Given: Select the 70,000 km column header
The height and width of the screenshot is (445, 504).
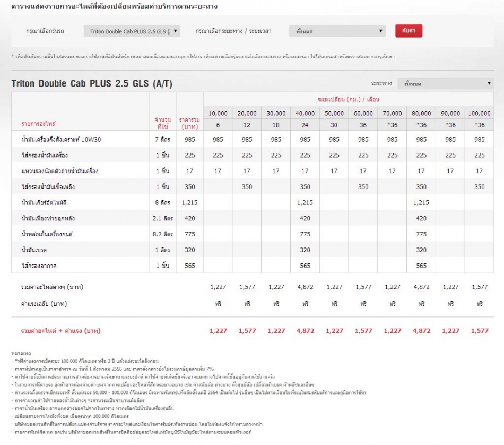Looking at the screenshot, I should tap(392, 113).
